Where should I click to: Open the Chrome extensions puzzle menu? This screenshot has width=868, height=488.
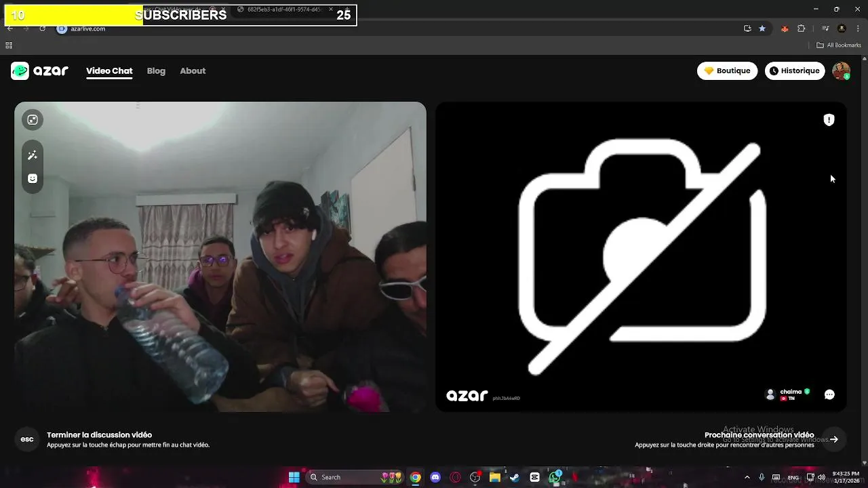click(801, 28)
